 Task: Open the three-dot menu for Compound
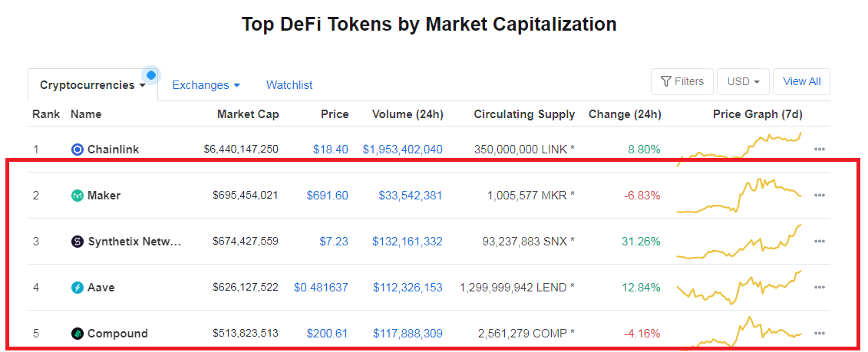[820, 333]
